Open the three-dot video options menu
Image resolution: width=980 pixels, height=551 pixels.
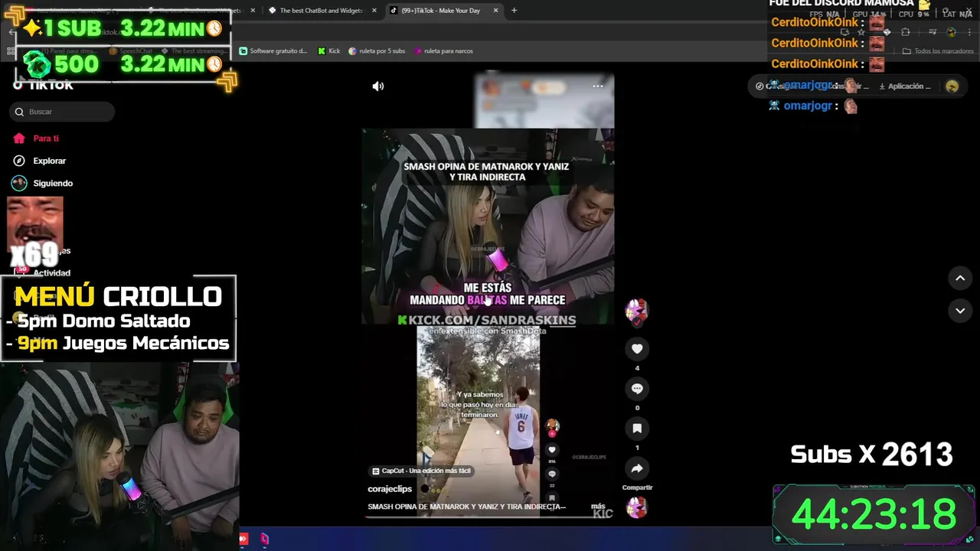(x=598, y=86)
